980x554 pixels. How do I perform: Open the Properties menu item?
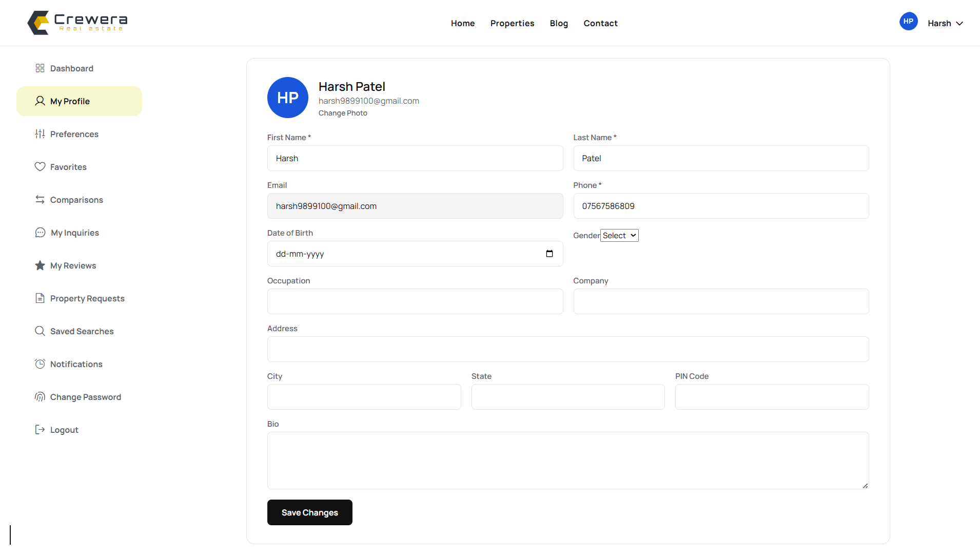(x=512, y=23)
